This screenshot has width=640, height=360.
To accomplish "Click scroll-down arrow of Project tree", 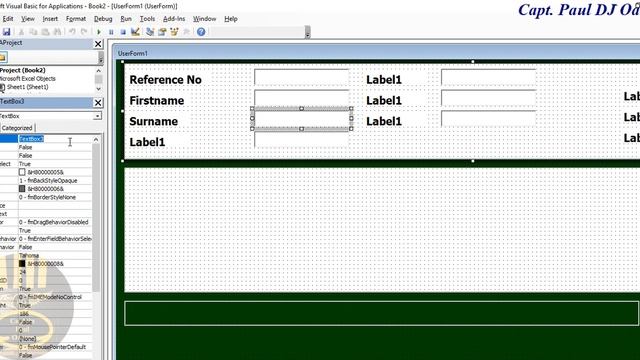I will pyautogui.click(x=98, y=89).
